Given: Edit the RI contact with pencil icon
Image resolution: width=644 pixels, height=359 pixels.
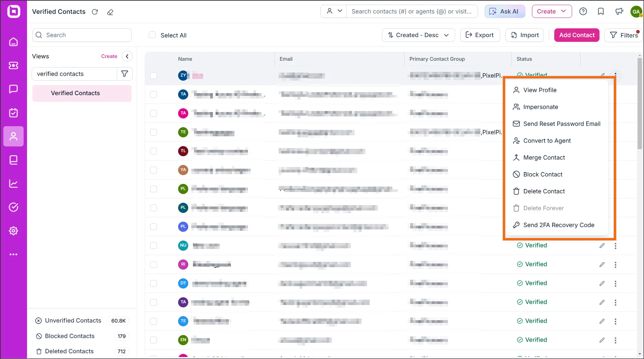Looking at the screenshot, I should tap(602, 265).
